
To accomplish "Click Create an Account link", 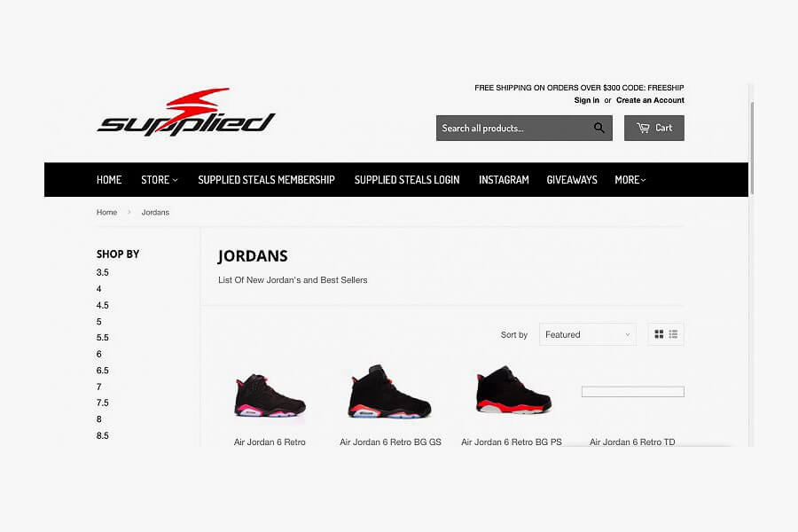I will (650, 100).
